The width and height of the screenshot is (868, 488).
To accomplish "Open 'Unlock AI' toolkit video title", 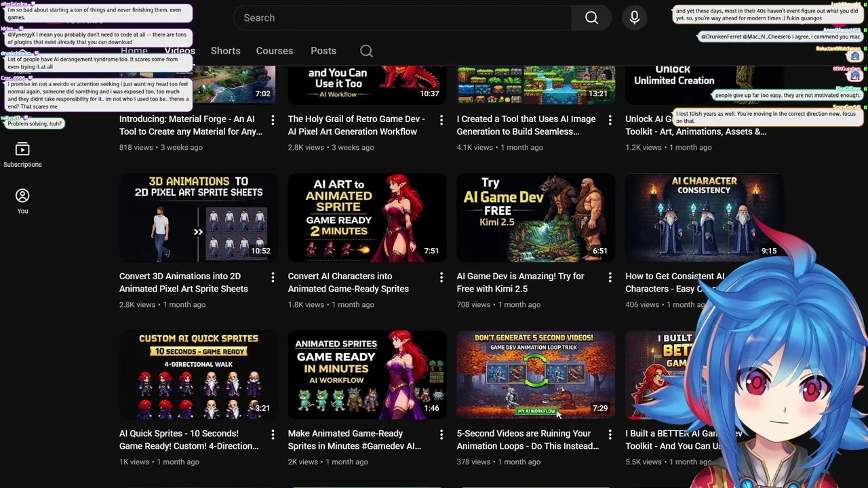I will [x=696, y=125].
